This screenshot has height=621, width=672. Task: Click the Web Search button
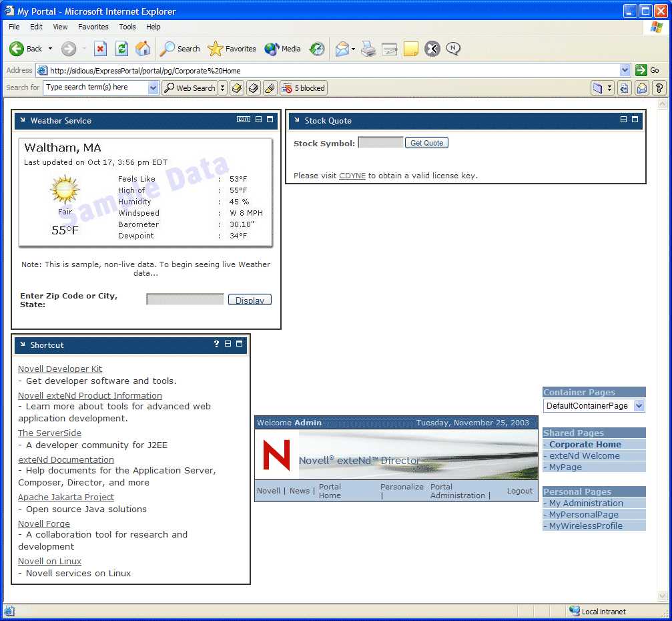[x=190, y=88]
